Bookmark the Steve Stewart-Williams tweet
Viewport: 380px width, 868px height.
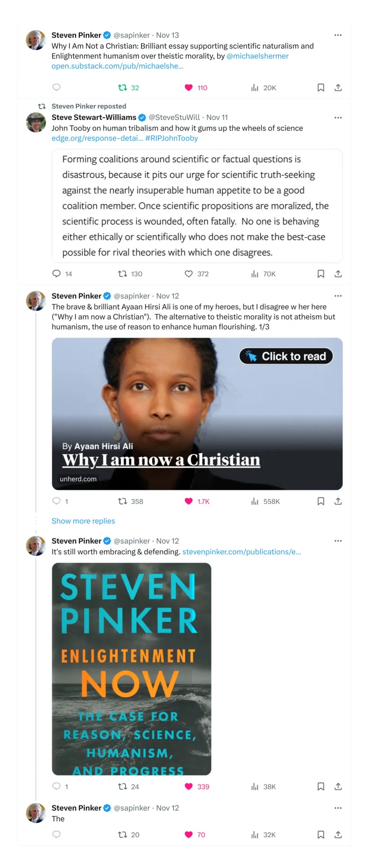coord(321,274)
